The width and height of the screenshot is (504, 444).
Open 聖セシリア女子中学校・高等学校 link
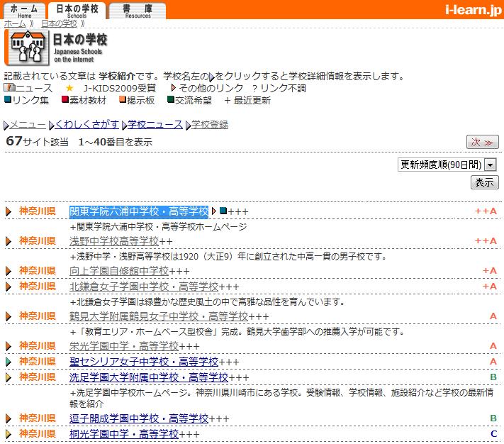(x=144, y=362)
